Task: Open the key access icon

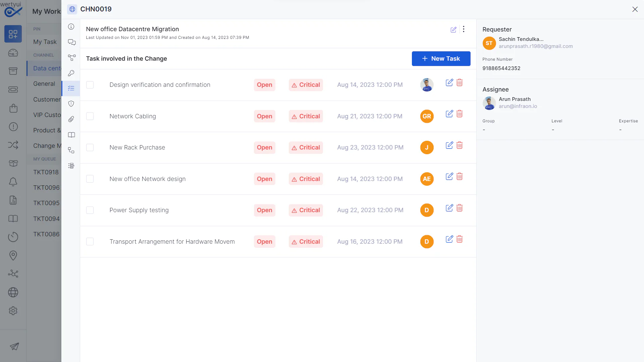Action: 71,73
